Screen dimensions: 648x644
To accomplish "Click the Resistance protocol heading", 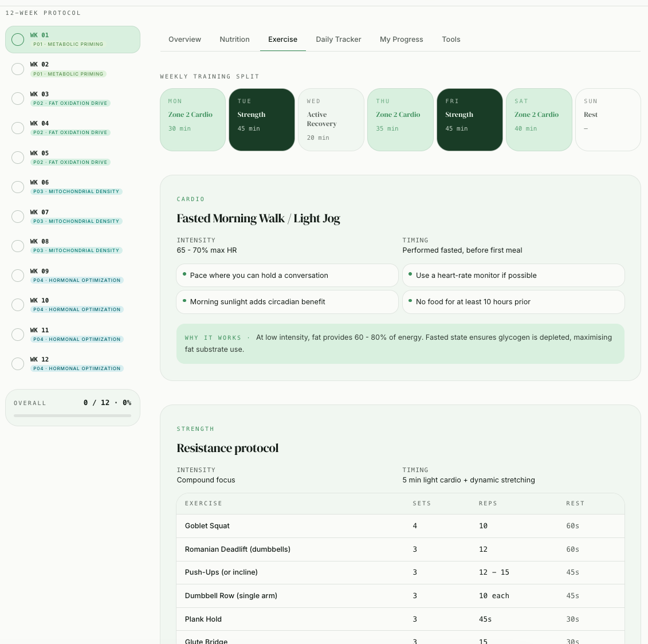I will [227, 448].
